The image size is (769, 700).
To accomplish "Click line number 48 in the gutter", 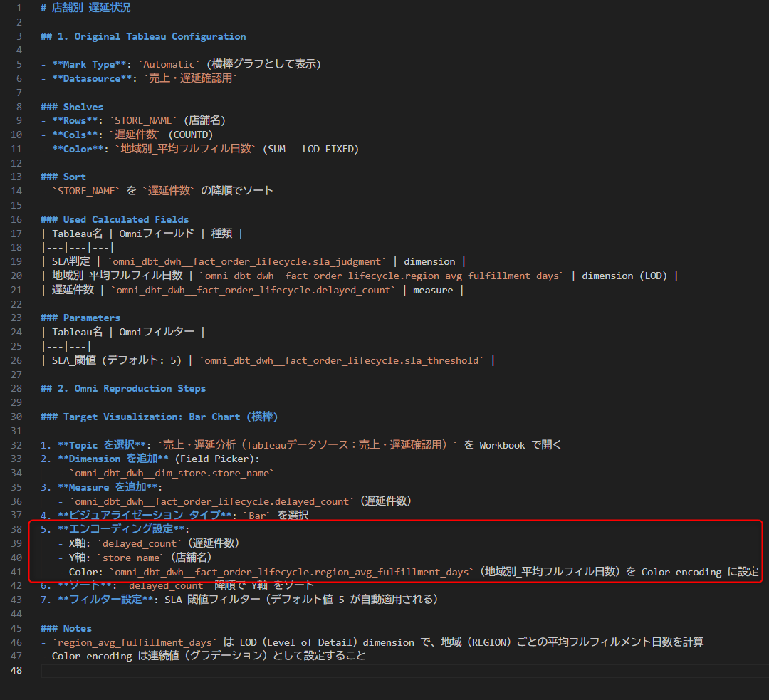I will pos(16,670).
